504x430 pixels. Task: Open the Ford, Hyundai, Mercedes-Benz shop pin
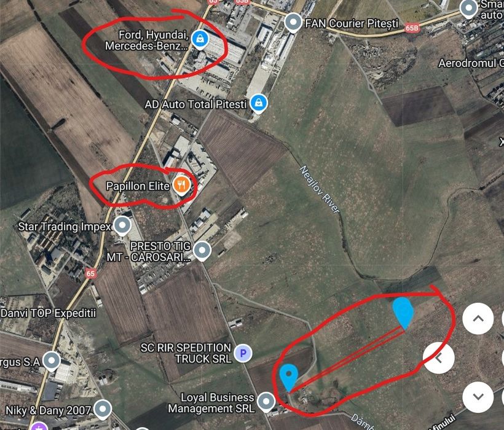(x=200, y=39)
